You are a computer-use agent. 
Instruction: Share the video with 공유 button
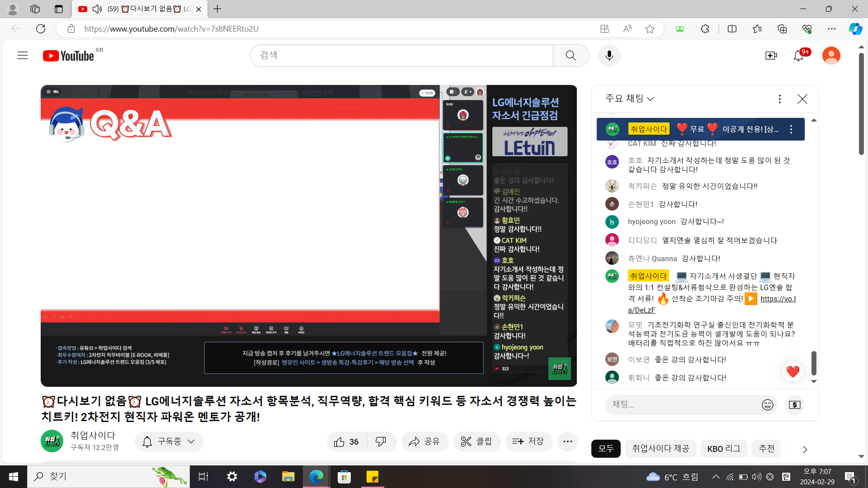(425, 441)
